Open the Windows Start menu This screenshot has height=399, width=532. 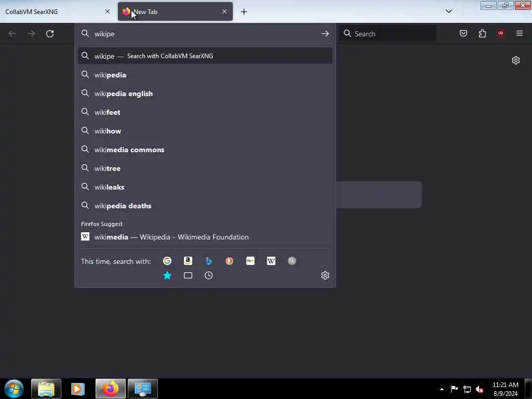[x=14, y=389]
